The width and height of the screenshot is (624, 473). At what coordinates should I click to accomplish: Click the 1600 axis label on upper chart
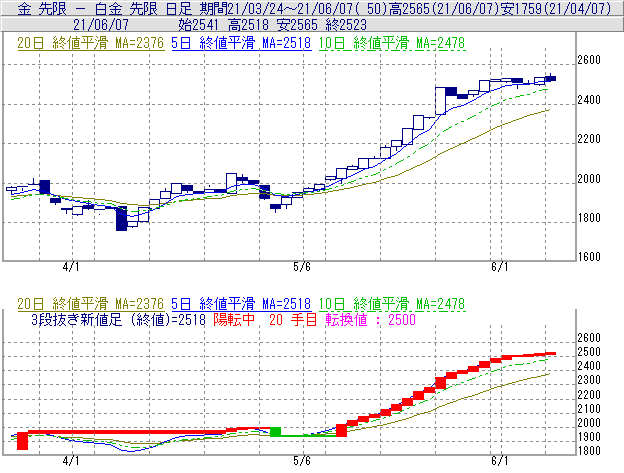(589, 257)
